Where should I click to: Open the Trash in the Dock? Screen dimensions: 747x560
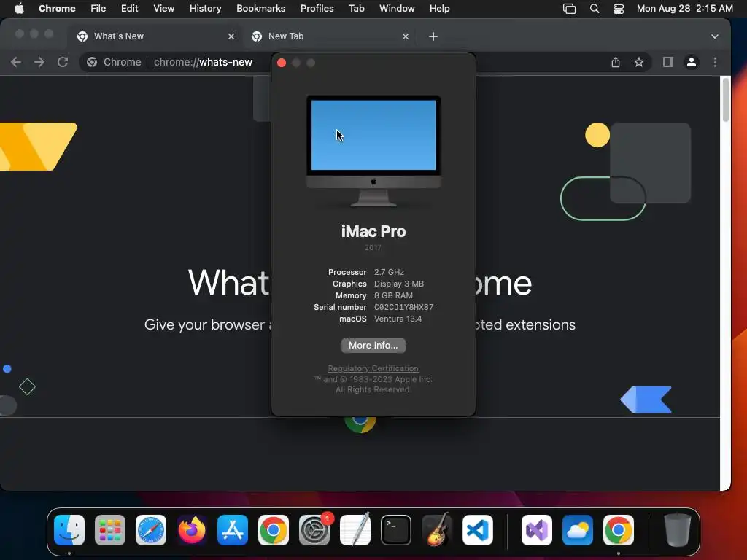(x=677, y=530)
